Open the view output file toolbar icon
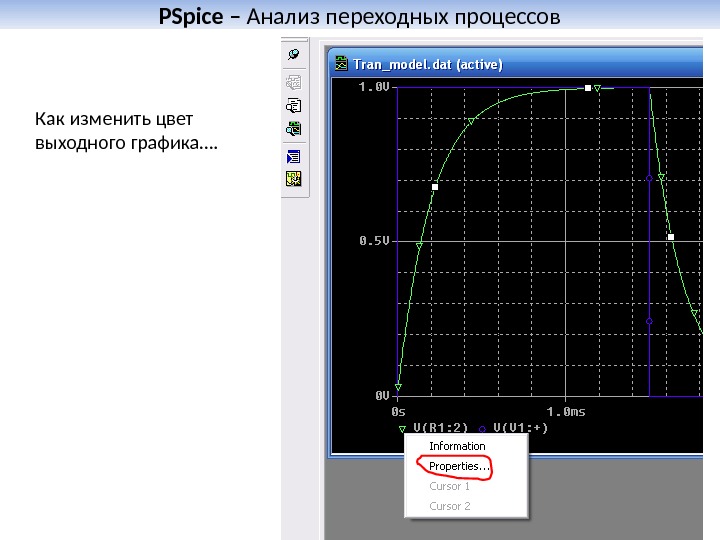 pos(294,106)
